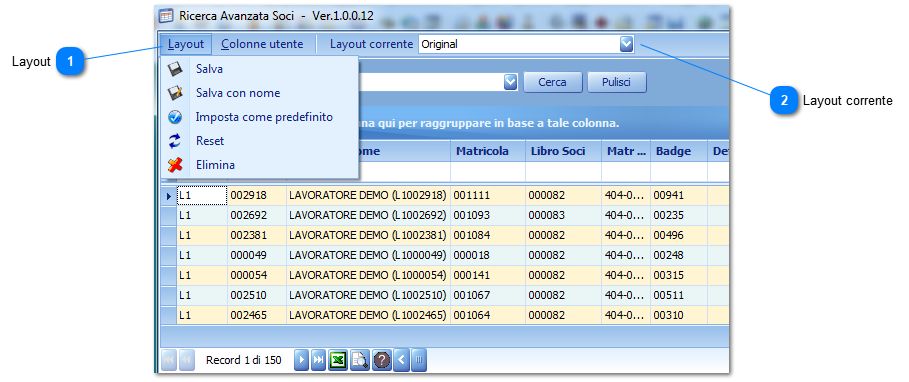Go to next record
Screen dimensions: 909x382
pos(301,360)
